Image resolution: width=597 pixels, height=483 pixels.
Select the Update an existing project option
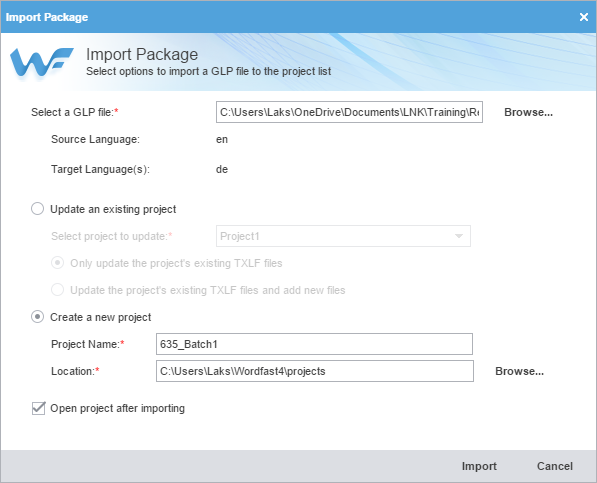pyautogui.click(x=37, y=209)
